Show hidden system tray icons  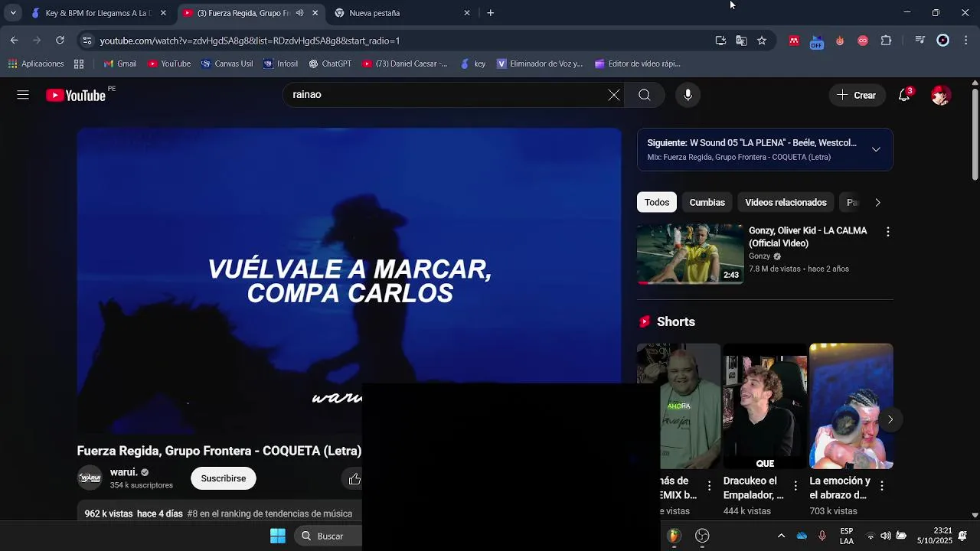click(781, 536)
